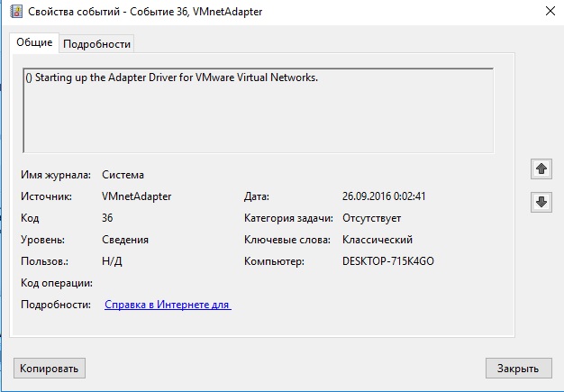Click the task category value Отсутствует
564x392 pixels.
pos(371,218)
